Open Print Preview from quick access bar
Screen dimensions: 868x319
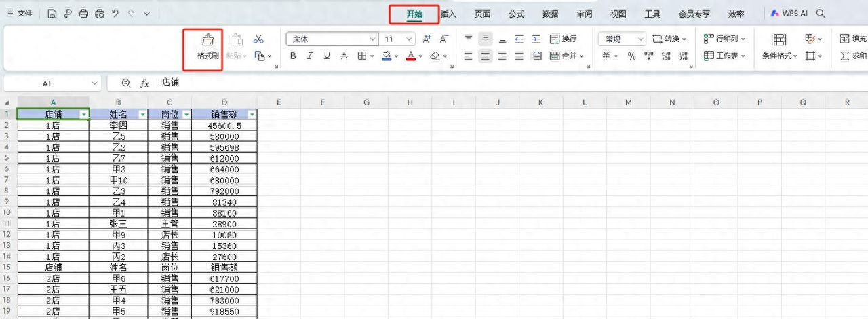coord(100,14)
